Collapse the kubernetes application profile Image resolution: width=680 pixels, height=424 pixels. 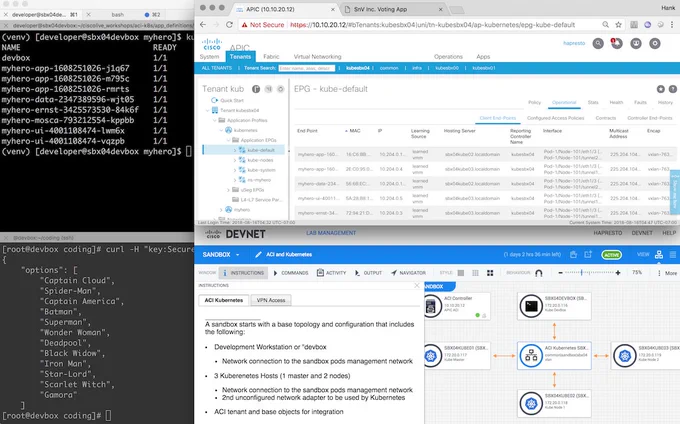point(221,130)
